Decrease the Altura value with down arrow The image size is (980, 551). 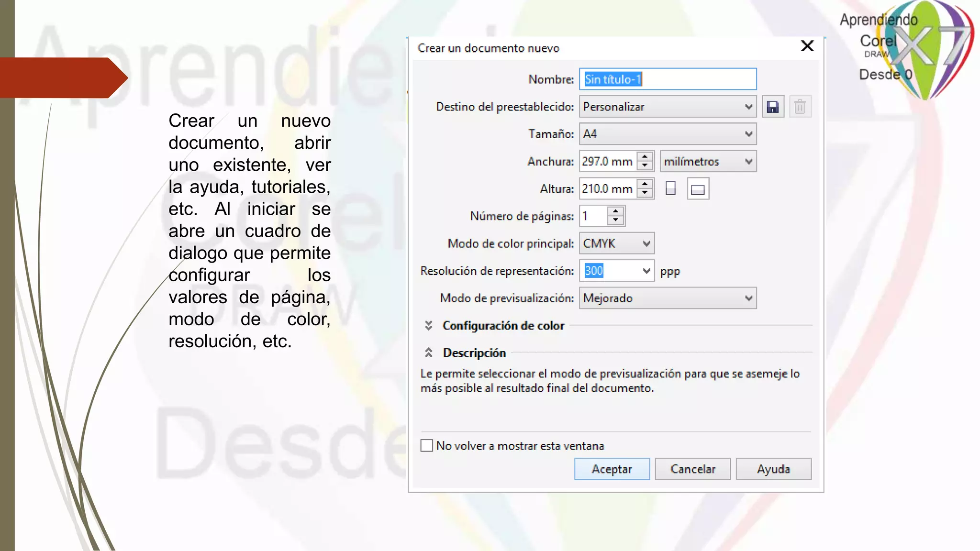pos(645,193)
